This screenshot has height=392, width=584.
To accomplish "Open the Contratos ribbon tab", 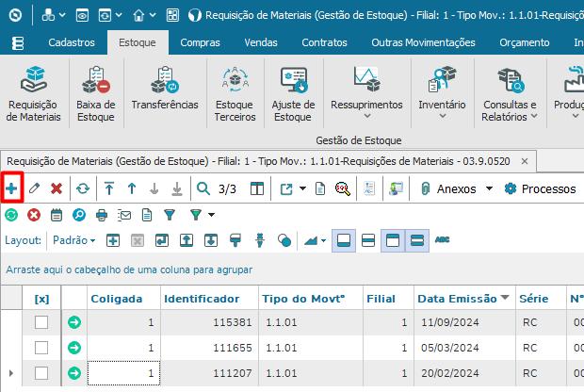I will pos(324,42).
